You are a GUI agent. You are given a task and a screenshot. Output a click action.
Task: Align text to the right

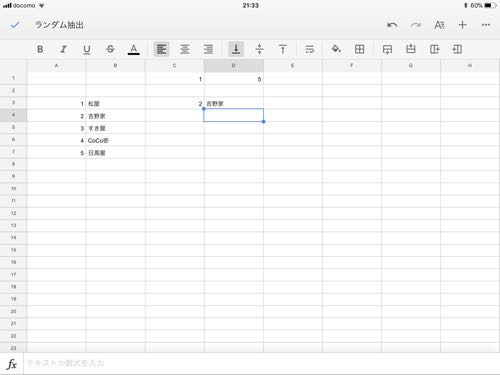pos(208,49)
